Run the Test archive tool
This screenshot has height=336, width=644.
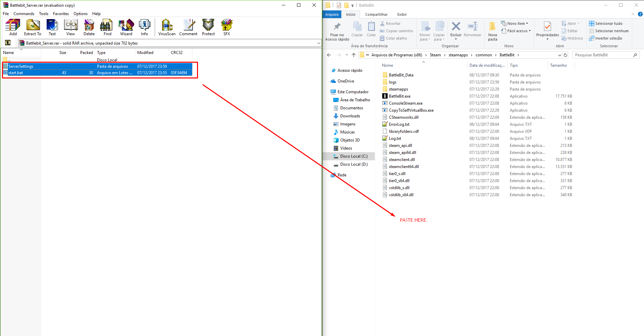coord(52,27)
